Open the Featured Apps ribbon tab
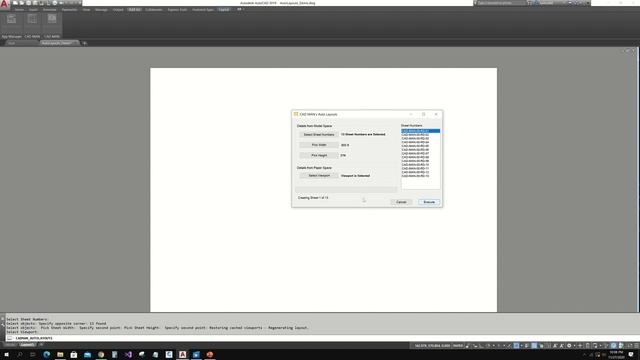This screenshot has width=640, height=360. (203, 9)
